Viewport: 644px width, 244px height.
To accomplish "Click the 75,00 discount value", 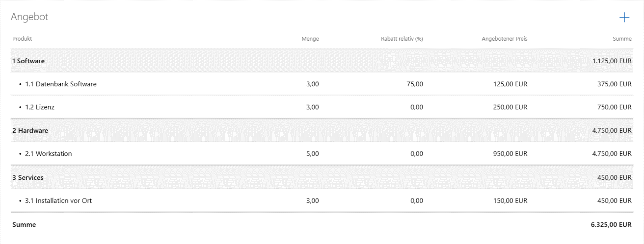I will (x=415, y=84).
